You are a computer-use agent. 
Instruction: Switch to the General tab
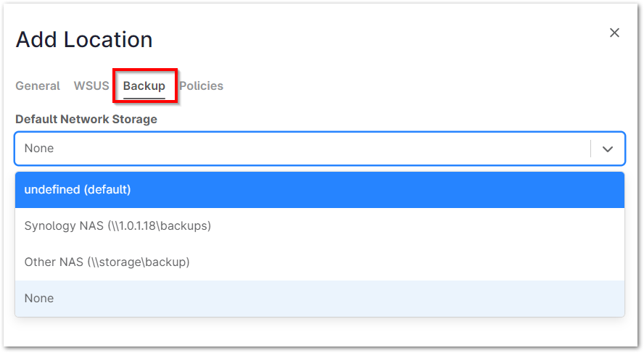[38, 86]
